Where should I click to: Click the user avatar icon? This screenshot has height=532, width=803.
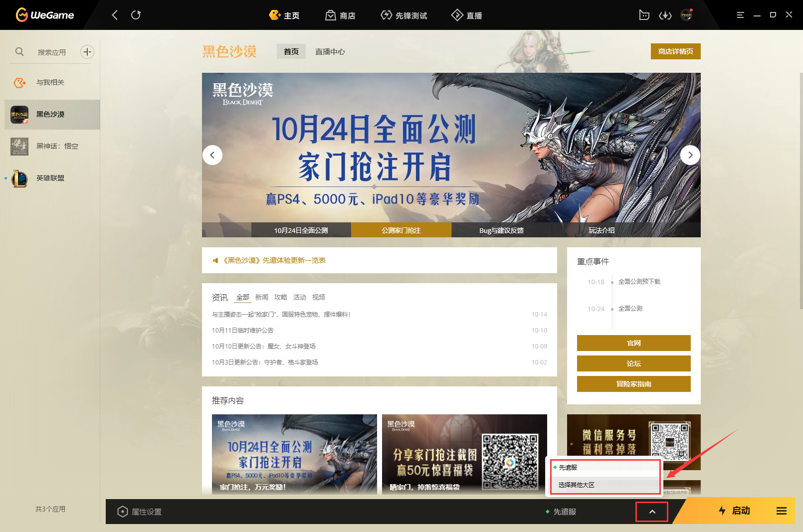pyautogui.click(x=686, y=15)
